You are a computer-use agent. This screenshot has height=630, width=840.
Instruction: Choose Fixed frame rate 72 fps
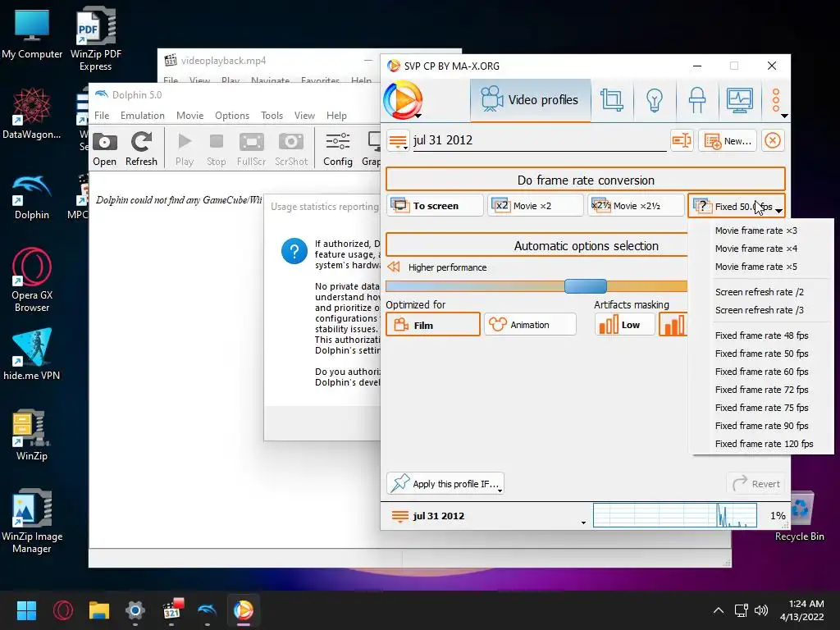(761, 390)
